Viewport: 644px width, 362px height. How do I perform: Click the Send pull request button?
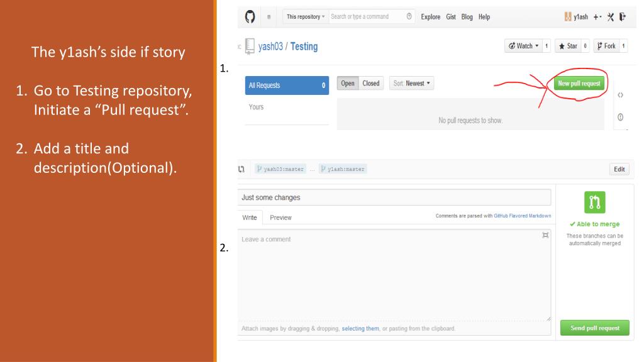[595, 328]
